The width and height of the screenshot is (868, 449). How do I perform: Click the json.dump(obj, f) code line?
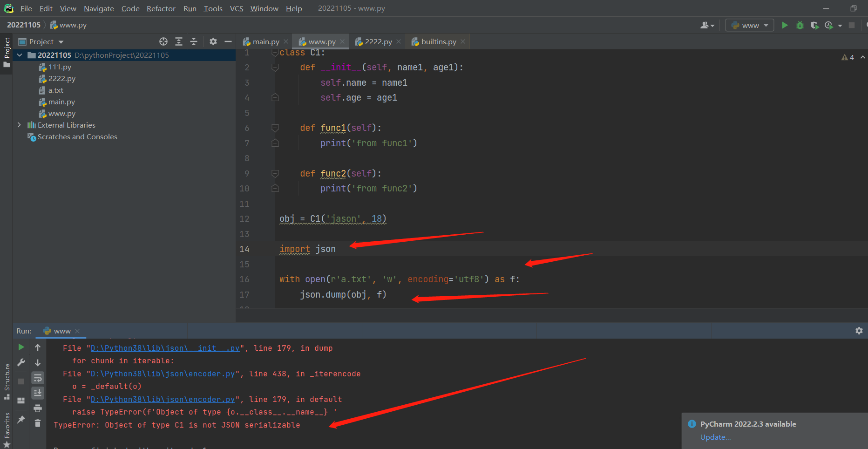coord(343,294)
